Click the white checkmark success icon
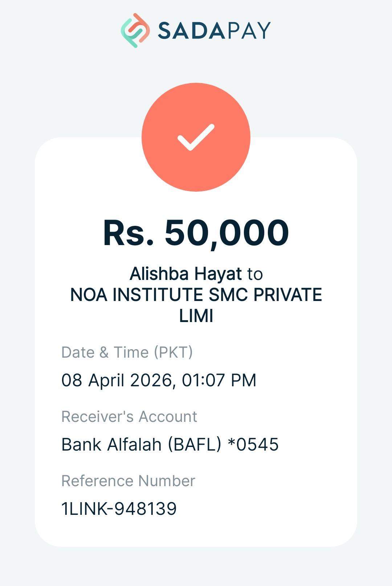This screenshot has height=586, width=392. [x=196, y=137]
